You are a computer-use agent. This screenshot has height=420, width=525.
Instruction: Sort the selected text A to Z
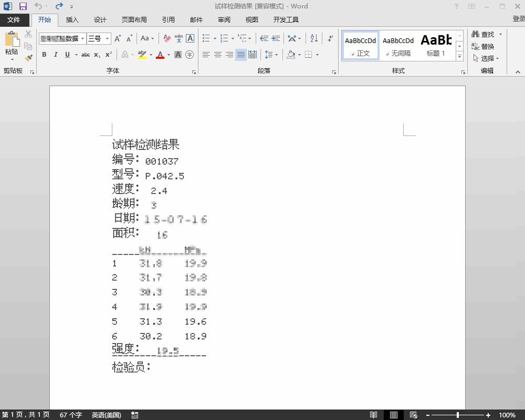314,38
